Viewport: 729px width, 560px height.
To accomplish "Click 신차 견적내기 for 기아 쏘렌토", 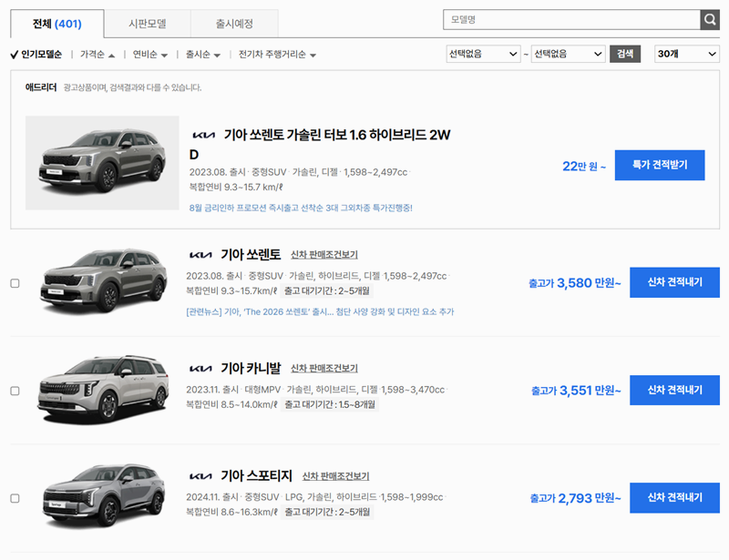I will click(674, 282).
